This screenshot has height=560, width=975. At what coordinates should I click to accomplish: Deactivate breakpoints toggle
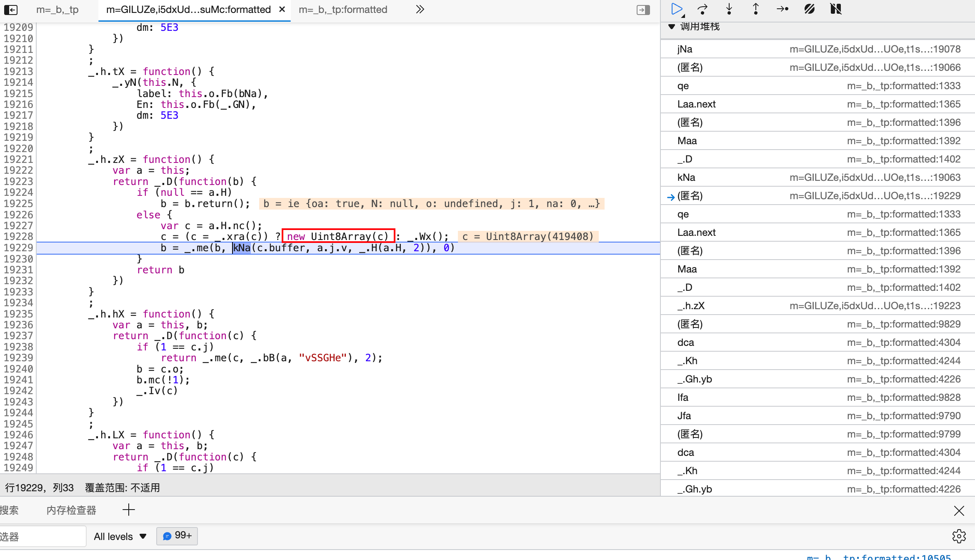coord(809,9)
